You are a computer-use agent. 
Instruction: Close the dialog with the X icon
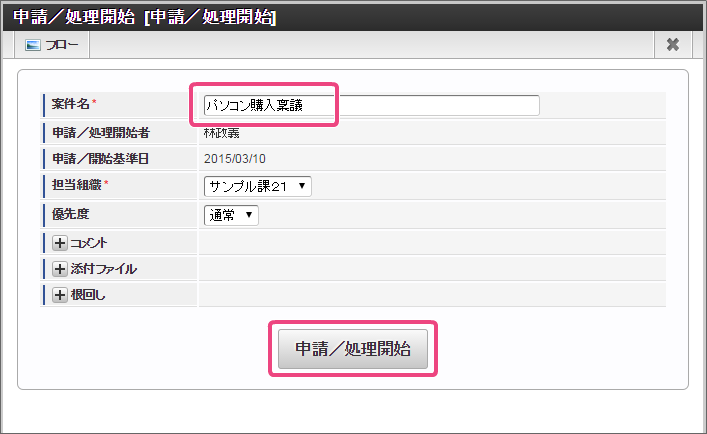(672, 45)
